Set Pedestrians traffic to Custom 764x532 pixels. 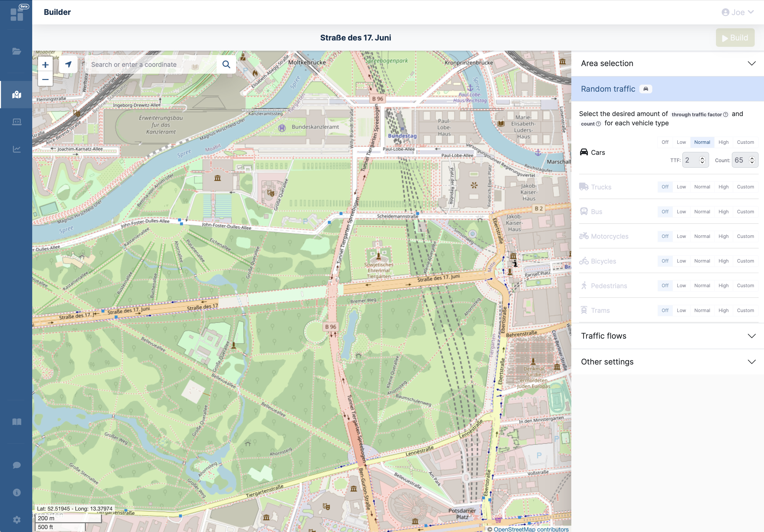(745, 286)
